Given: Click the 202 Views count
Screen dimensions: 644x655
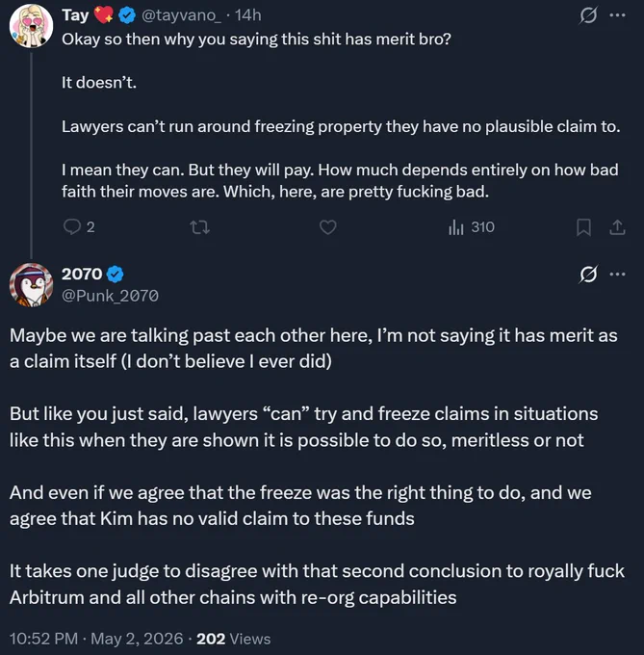Looking at the screenshot, I should pos(234,639).
